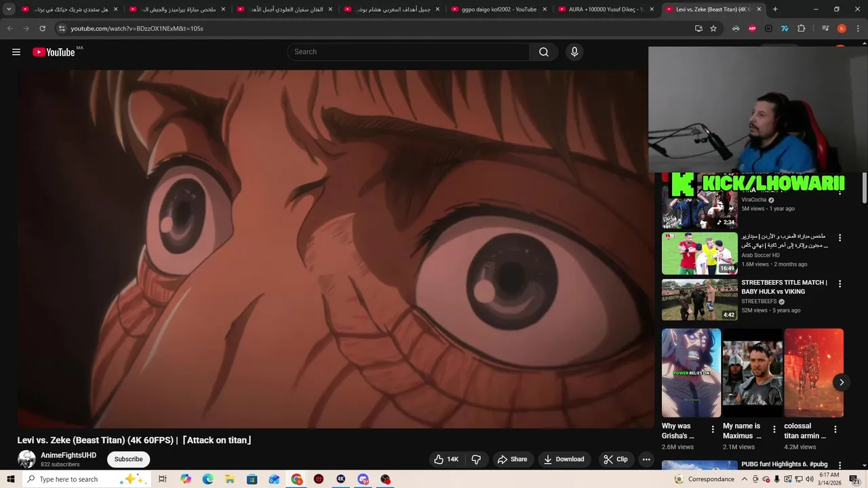Click the search magnifier button
This screenshot has height=488, width=868.
tap(543, 52)
